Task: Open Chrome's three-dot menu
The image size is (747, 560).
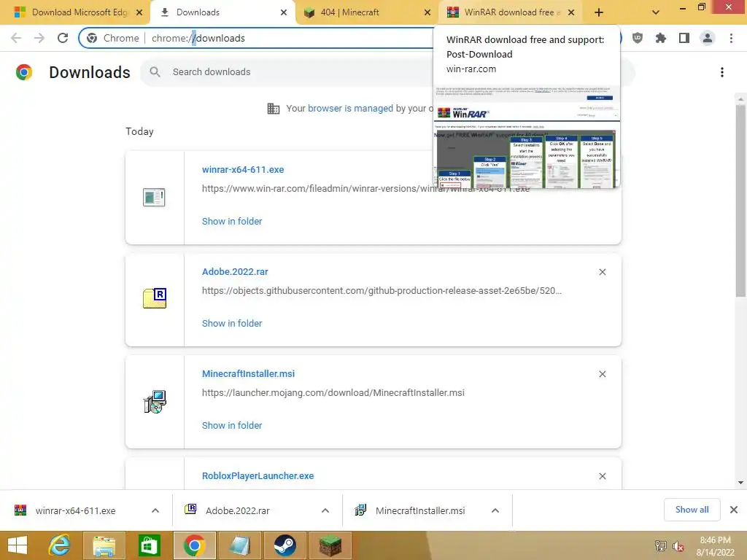Action: 731,38
